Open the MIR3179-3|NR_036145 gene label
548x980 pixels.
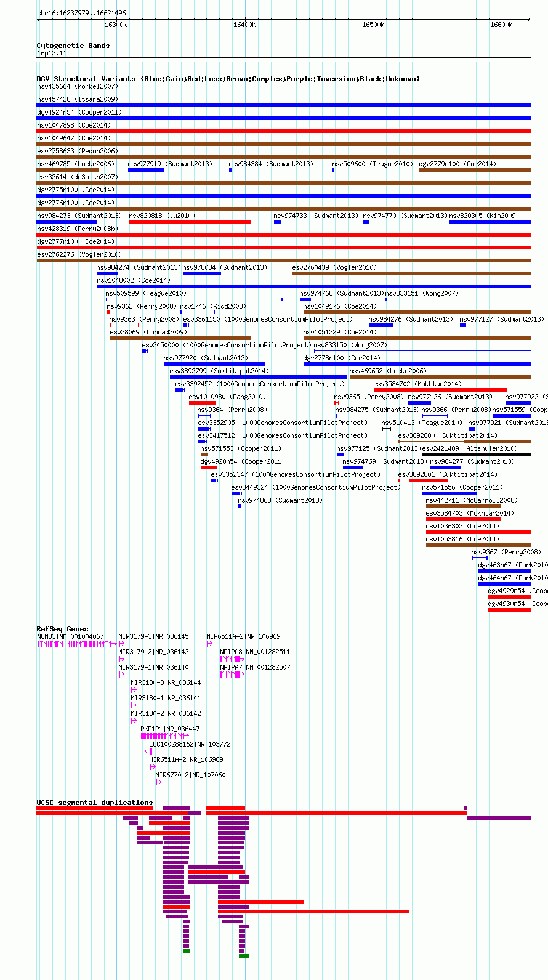pyautogui.click(x=154, y=636)
